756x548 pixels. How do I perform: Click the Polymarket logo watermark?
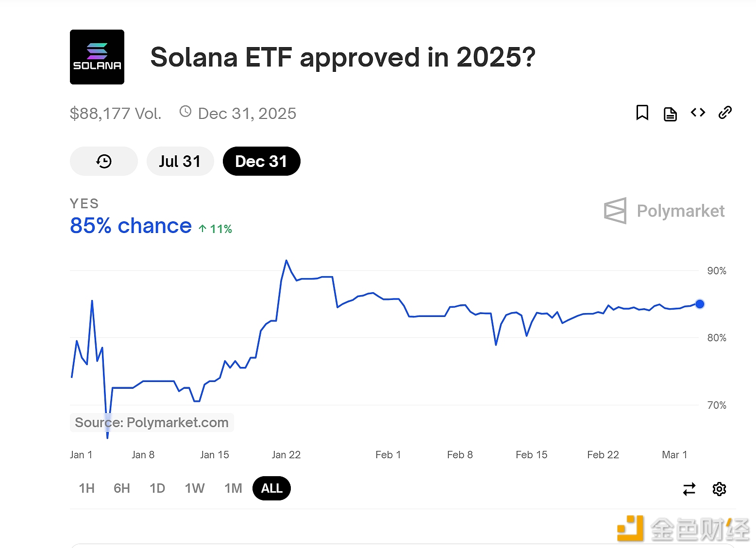pos(664,211)
